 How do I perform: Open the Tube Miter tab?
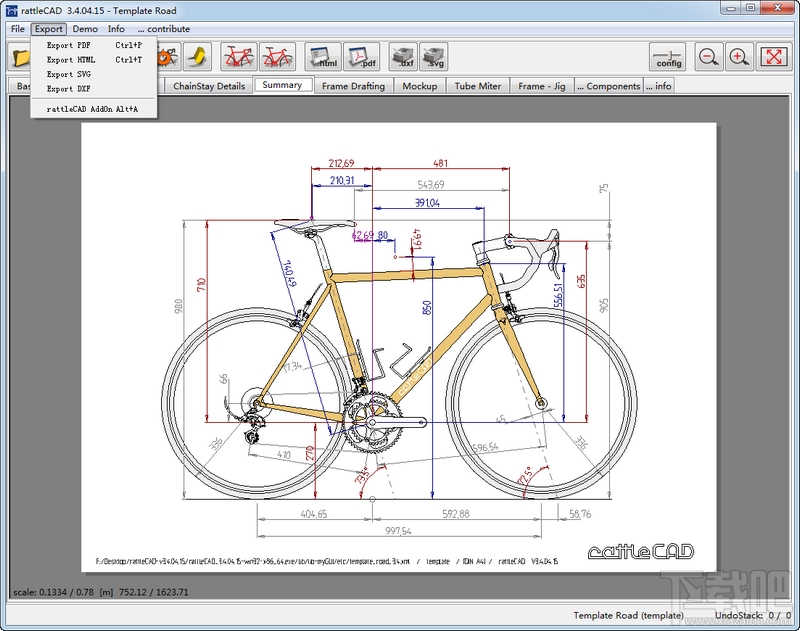pyautogui.click(x=478, y=86)
